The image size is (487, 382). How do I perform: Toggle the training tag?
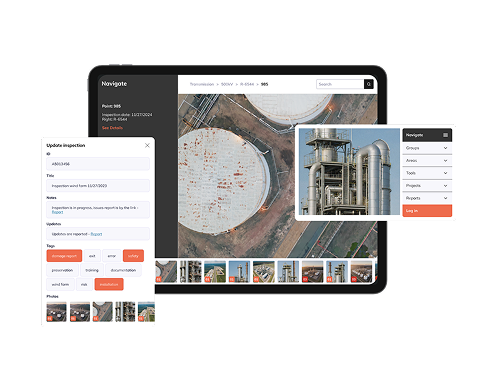pos(92,270)
